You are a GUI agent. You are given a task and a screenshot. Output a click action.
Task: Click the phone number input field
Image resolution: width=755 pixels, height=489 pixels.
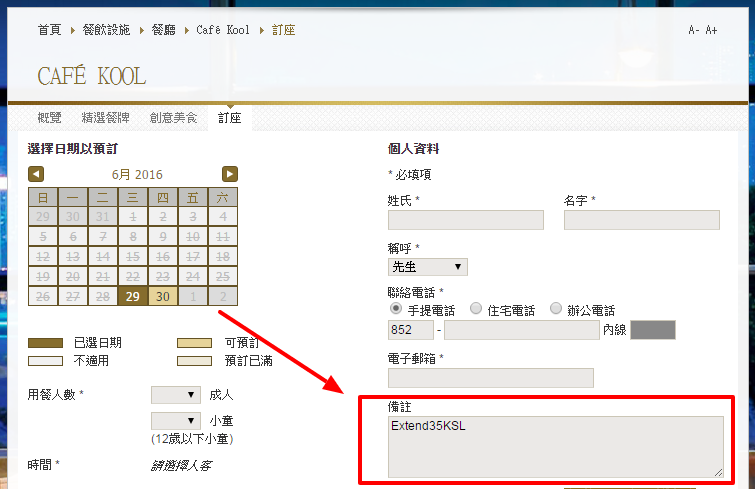(521, 330)
